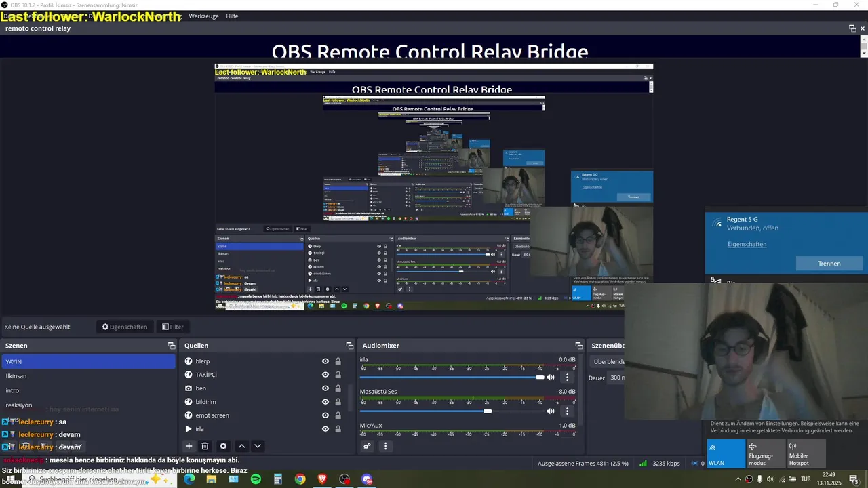
Task: Open File Explorer from the taskbar
Action: [x=212, y=479]
